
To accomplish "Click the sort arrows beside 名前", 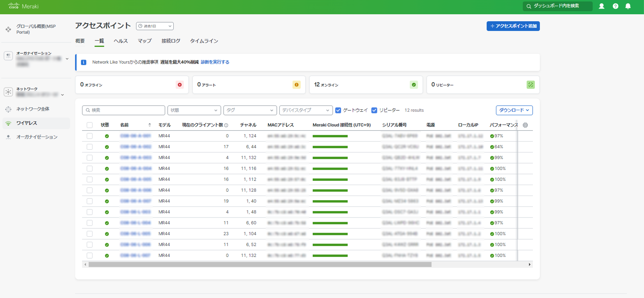I will (150, 125).
